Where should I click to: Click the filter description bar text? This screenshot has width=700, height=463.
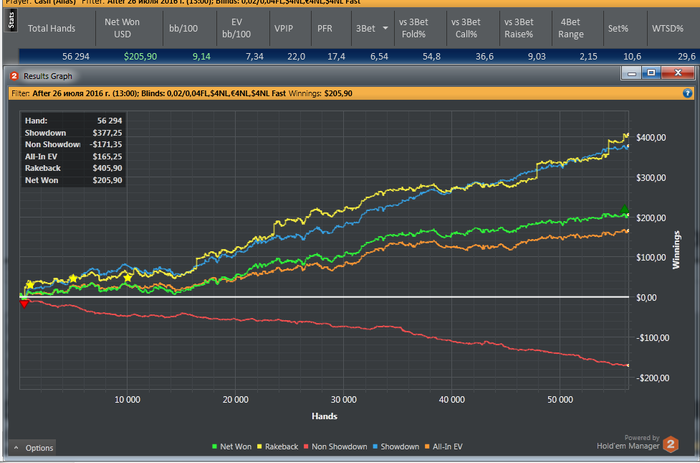(x=182, y=93)
